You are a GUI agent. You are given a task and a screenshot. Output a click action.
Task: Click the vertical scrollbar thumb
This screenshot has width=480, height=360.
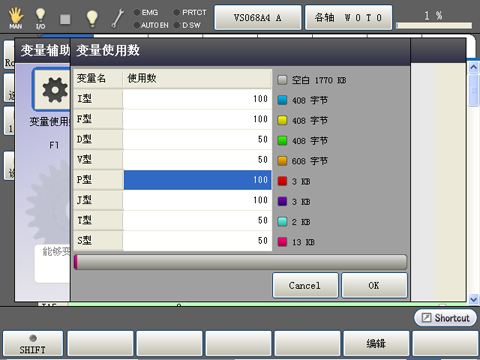pos(473,90)
